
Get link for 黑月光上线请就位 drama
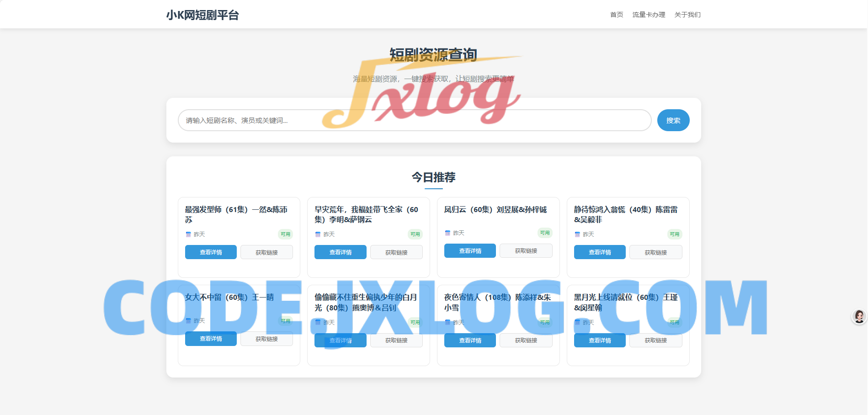coord(655,341)
